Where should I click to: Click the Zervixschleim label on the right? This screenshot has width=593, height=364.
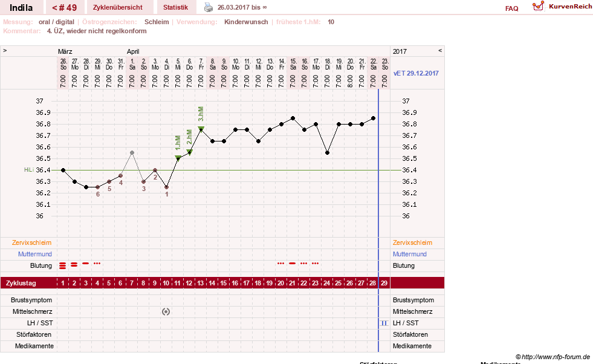click(x=413, y=243)
